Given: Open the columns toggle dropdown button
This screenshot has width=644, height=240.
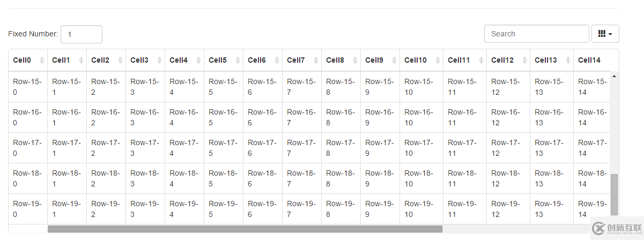Looking at the screenshot, I should (605, 34).
